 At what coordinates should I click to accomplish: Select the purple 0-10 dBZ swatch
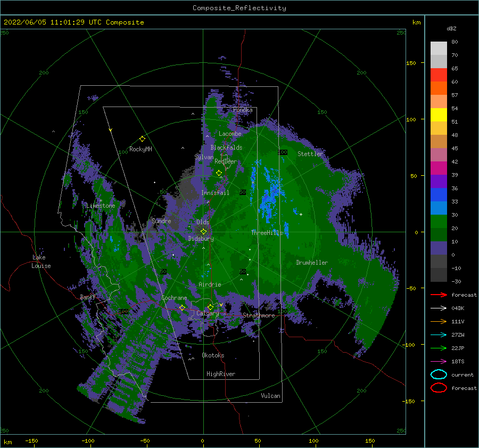(x=439, y=248)
